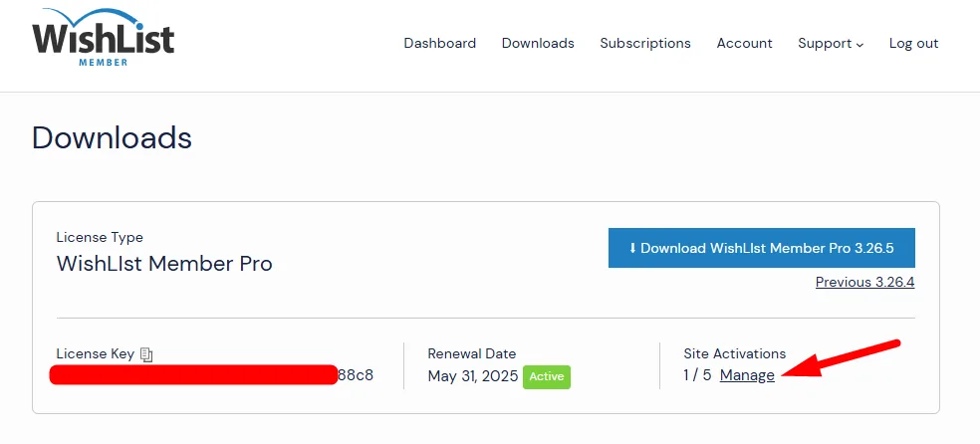Download WishList Member Pro 3.26.5

pos(761,248)
